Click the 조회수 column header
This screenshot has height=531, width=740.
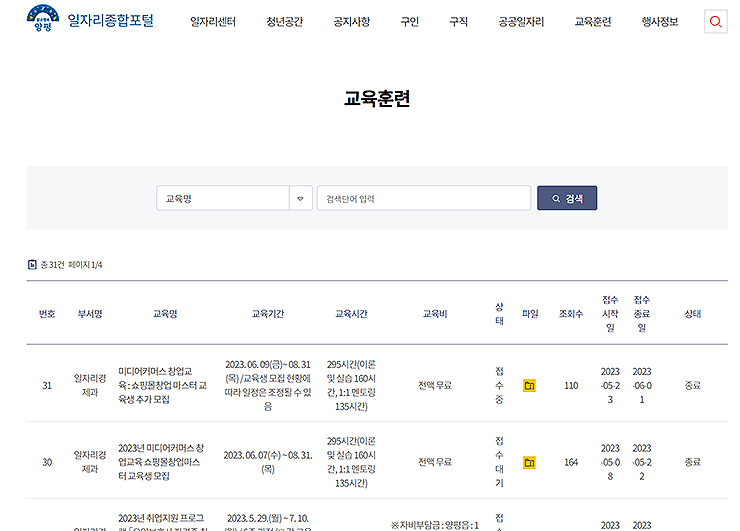pos(571,314)
